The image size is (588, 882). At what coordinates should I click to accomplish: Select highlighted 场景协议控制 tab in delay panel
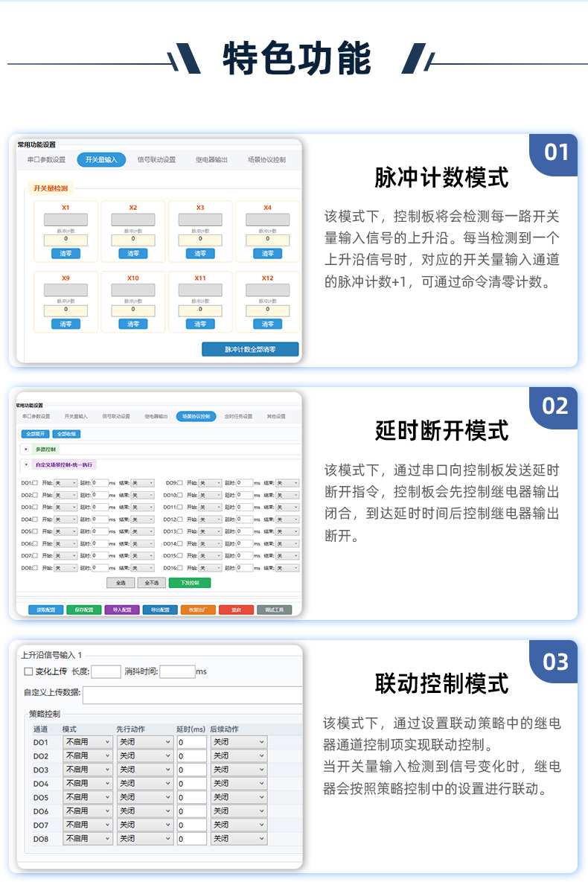196,416
